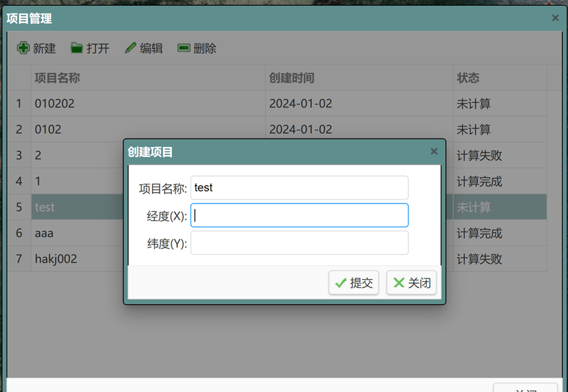568x392 pixels.
Task: Click the Delete minus icon
Action: tap(184, 48)
